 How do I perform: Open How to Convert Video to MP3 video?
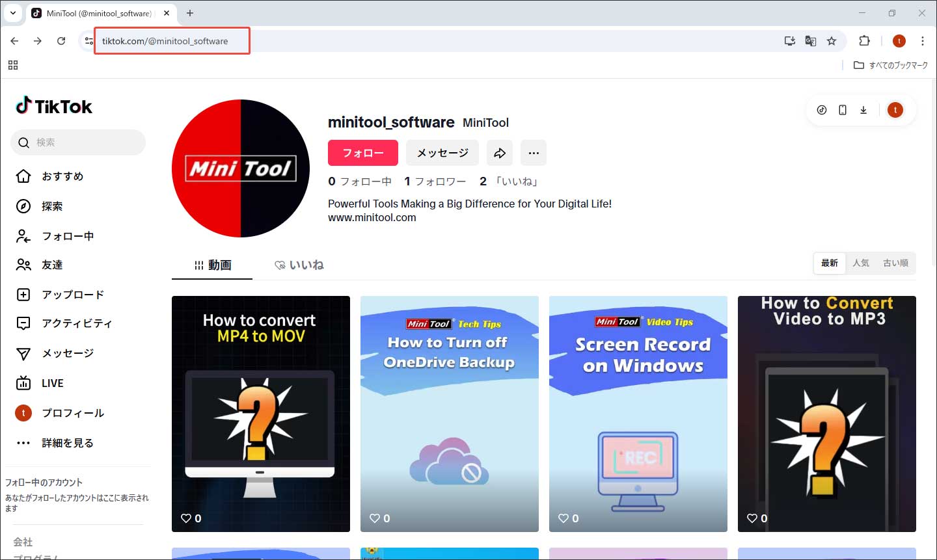point(827,414)
